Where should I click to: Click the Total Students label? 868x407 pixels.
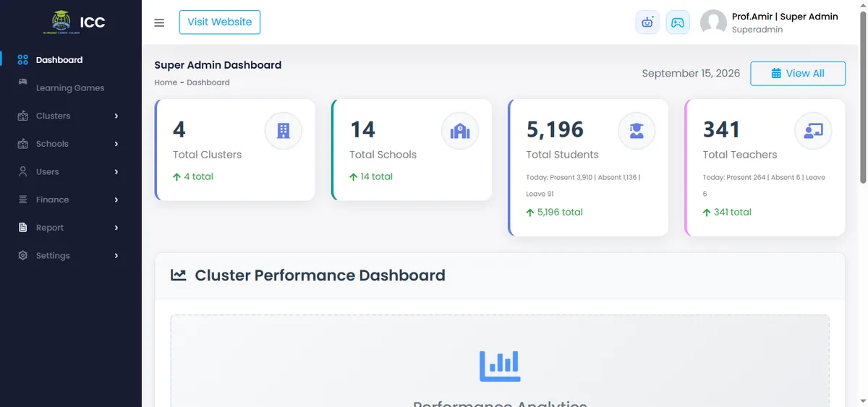click(x=562, y=155)
